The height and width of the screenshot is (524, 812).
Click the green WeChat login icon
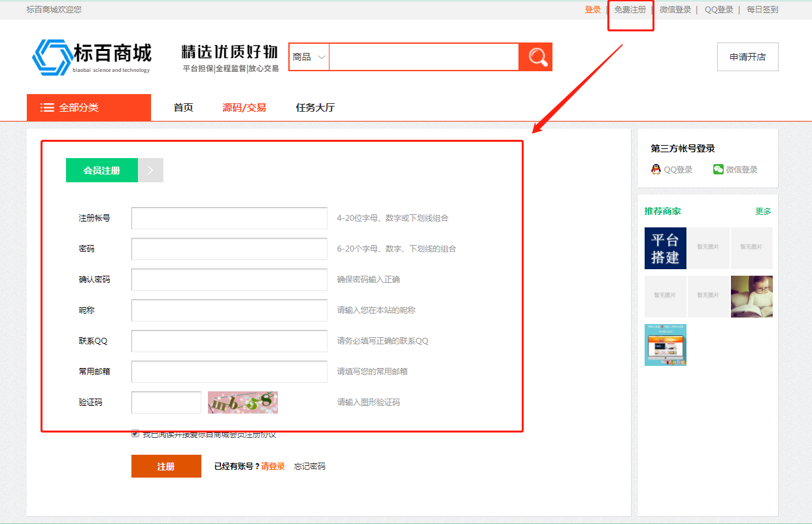[718, 169]
